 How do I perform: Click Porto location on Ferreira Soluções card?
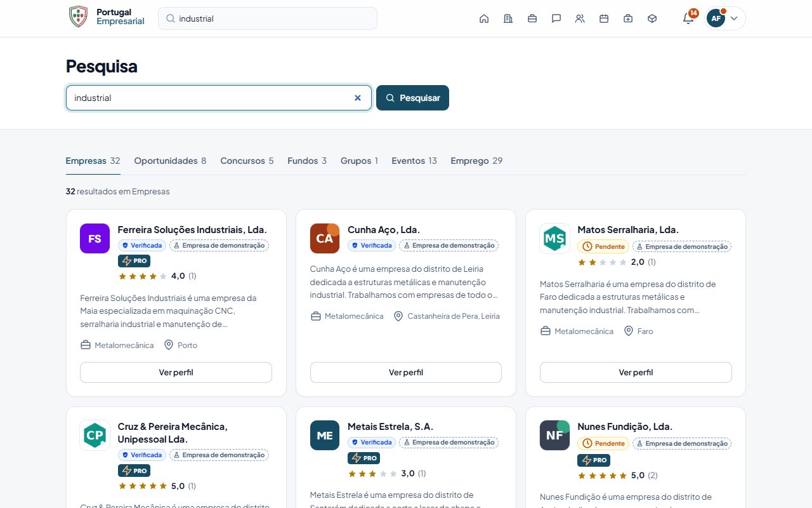[x=181, y=345]
